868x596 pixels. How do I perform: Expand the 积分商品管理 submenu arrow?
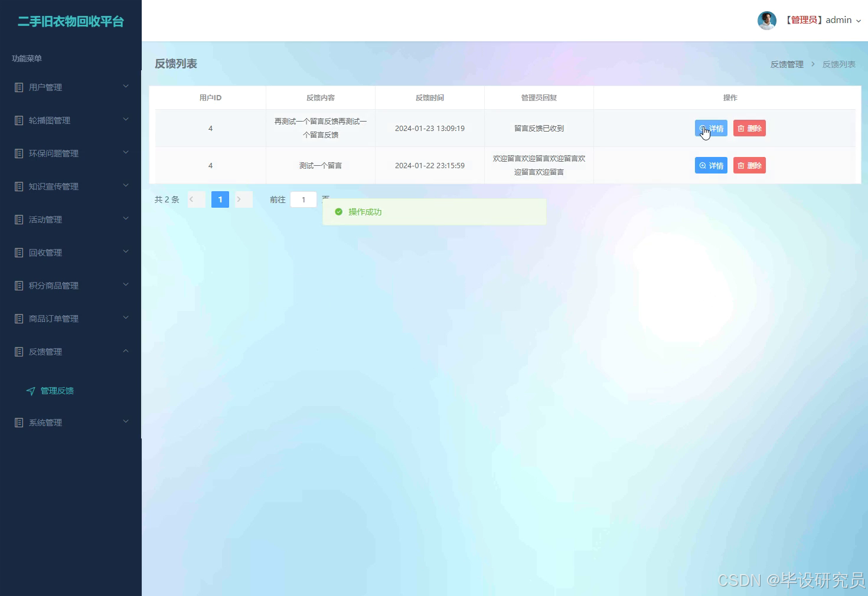point(126,284)
